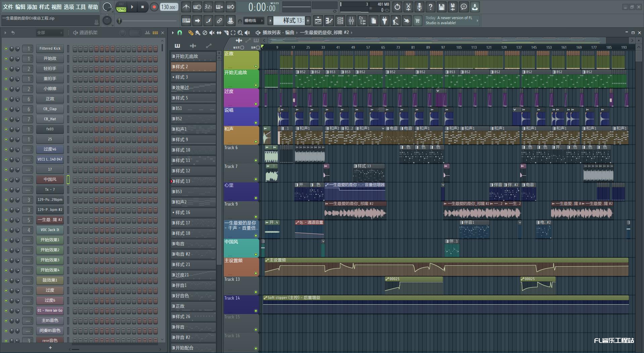Viewport: 644px width, 353px height.
Task: Select the mute tool in playlist toolbar
Action: pyautogui.click(x=212, y=33)
